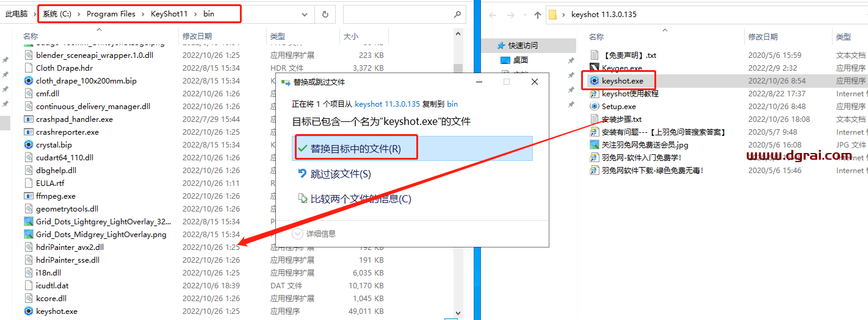Open the keyshot 11.3.0.135 link in the dialog
868x320 pixels.
(x=387, y=104)
